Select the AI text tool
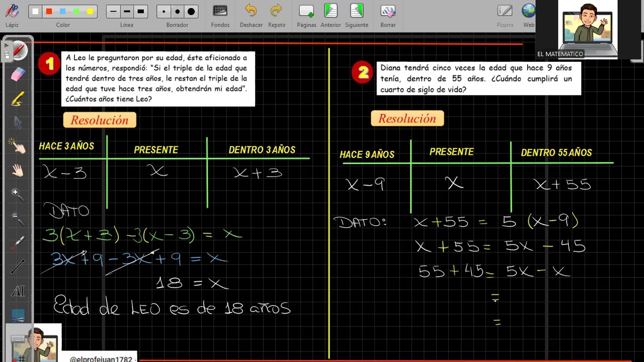Image resolution: width=644 pixels, height=362 pixels. (18, 291)
